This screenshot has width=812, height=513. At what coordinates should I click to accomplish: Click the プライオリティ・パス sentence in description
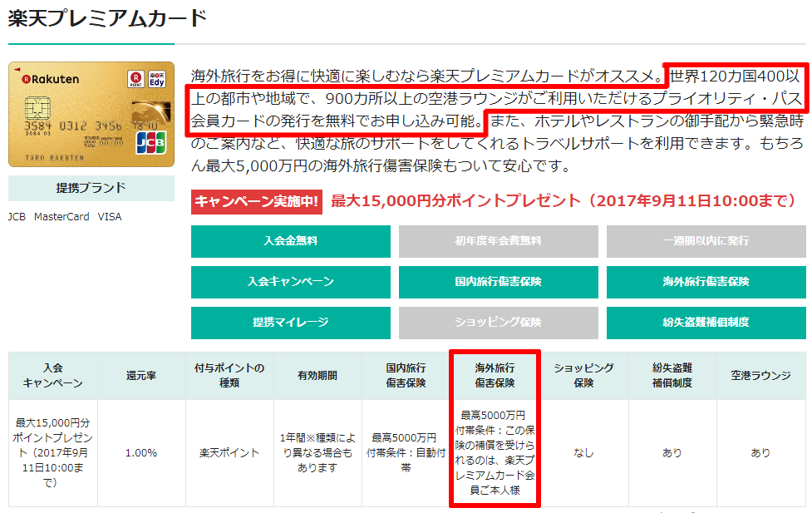coord(496,98)
